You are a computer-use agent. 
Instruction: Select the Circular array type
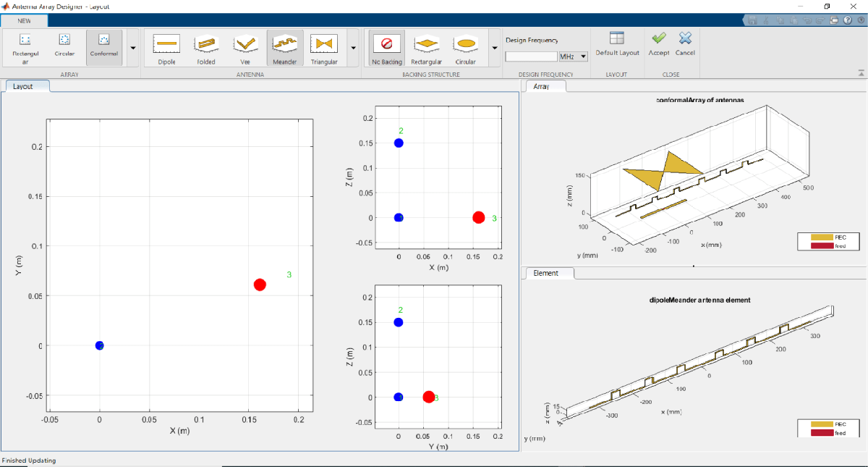point(64,48)
